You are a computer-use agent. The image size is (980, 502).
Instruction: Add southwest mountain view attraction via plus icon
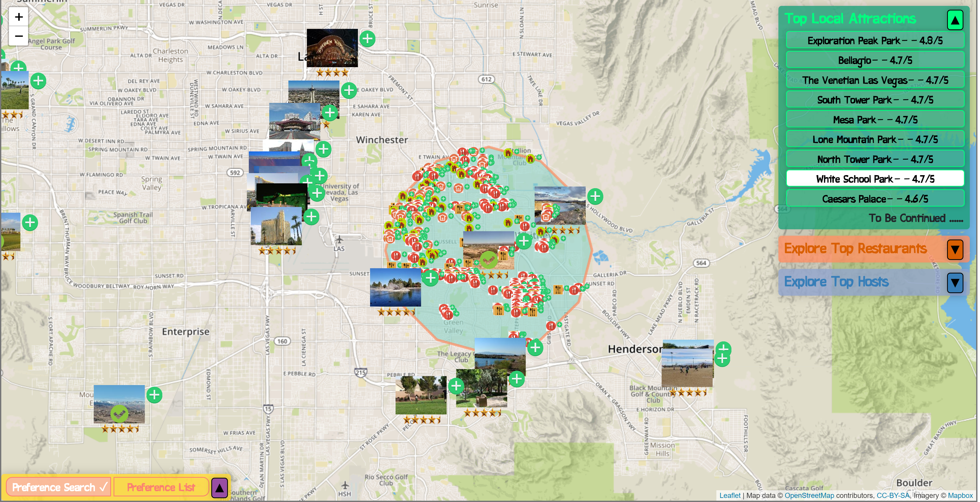154,395
